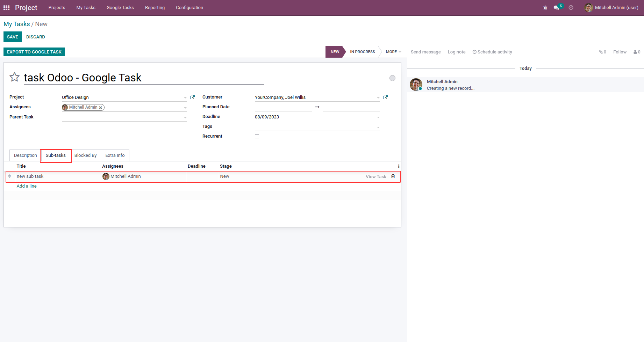
Task: Click the 'New' stage cell of sub task
Action: (225, 176)
